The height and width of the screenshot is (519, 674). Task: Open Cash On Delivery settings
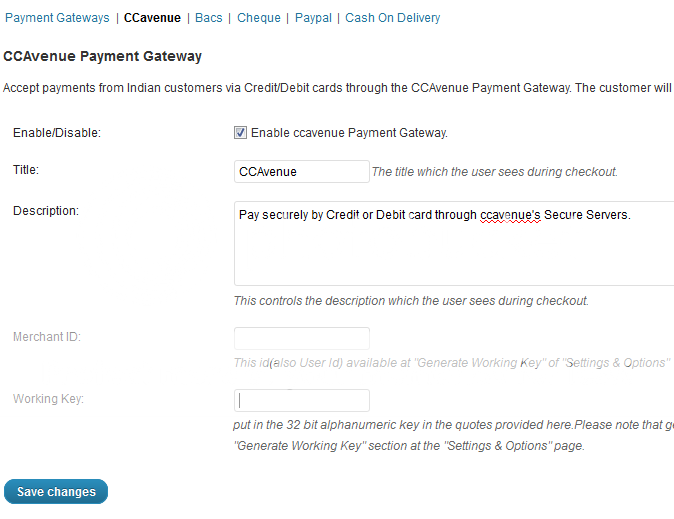tap(392, 18)
